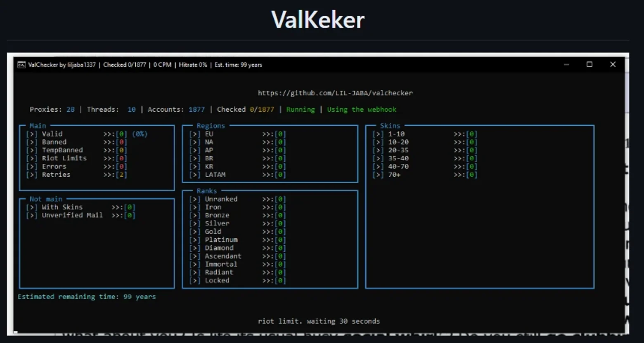Select the 'With Skins' row
The width and height of the screenshot is (644, 343).
(x=80, y=207)
